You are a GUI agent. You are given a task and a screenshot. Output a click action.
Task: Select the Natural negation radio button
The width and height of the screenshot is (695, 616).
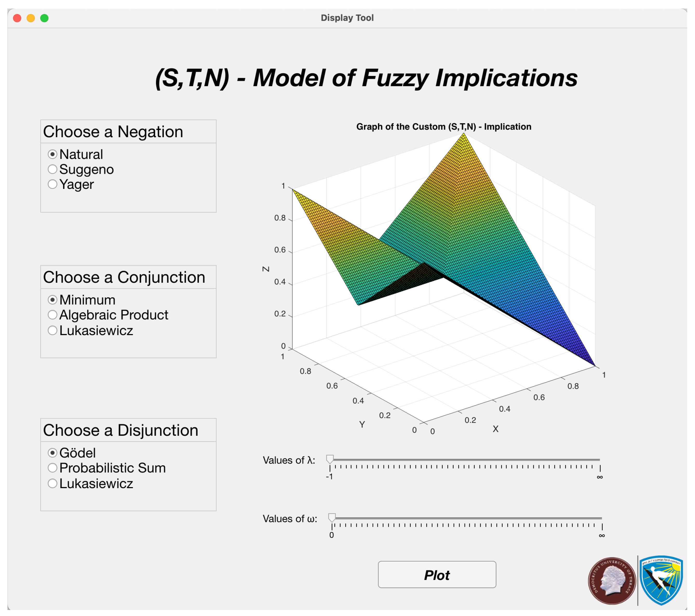pyautogui.click(x=52, y=154)
